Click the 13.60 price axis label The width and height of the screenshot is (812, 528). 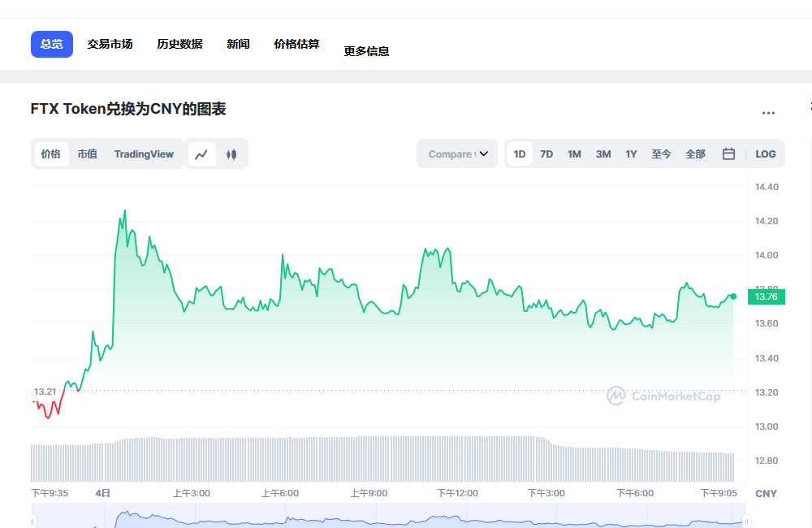767,324
